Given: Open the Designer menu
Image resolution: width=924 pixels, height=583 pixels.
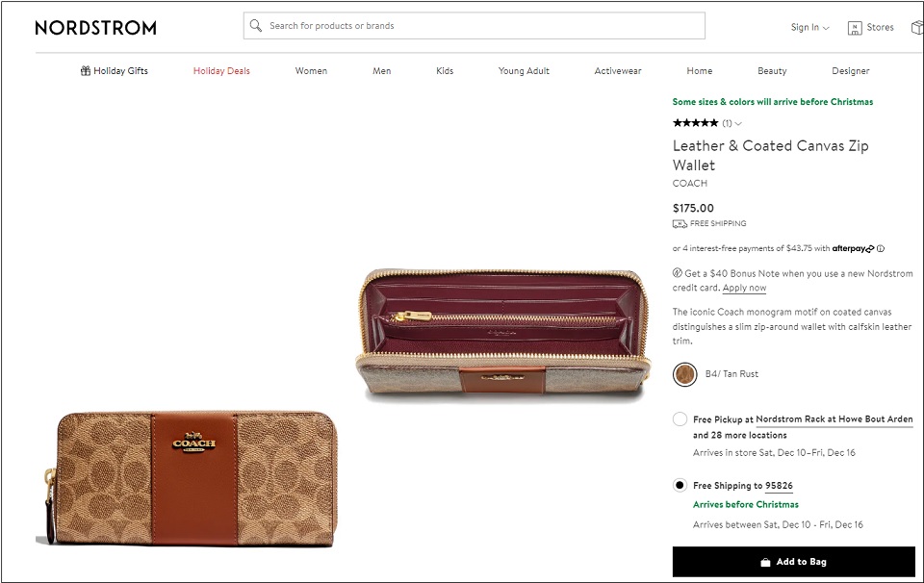Looking at the screenshot, I should tap(850, 70).
